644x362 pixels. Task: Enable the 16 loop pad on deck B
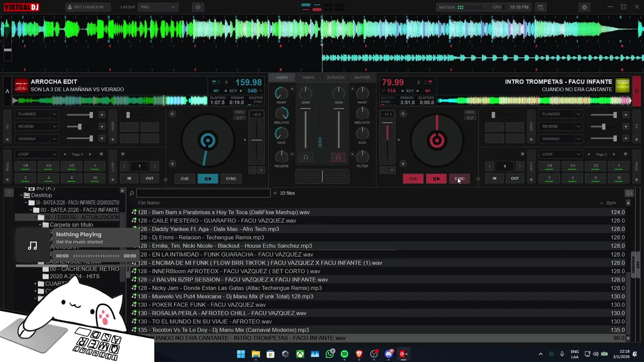(619, 178)
